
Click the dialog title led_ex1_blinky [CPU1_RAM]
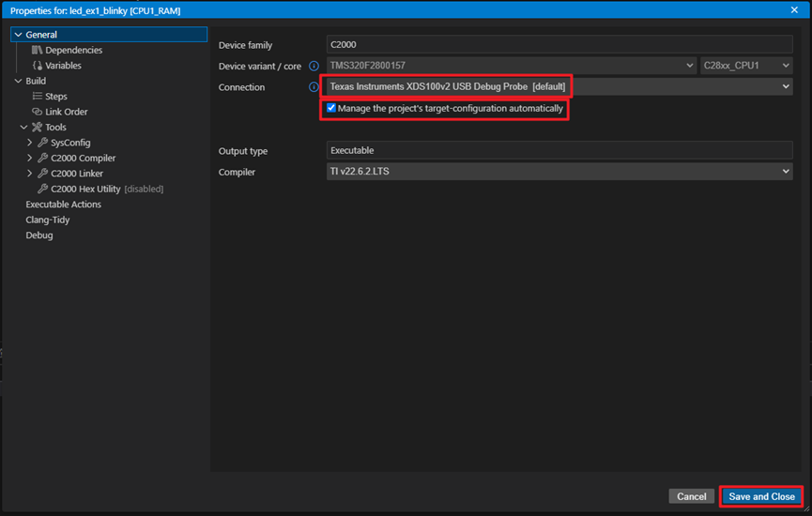[125, 10]
